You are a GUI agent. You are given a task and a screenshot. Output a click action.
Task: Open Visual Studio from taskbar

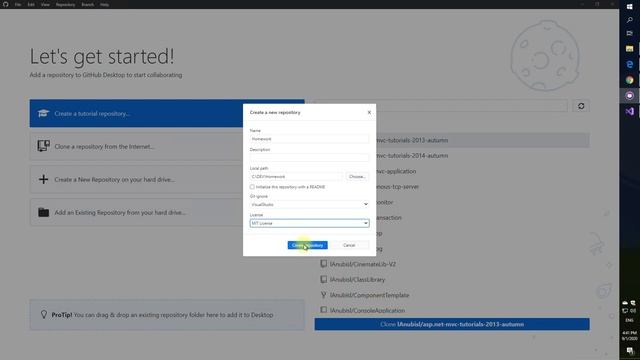click(629, 111)
